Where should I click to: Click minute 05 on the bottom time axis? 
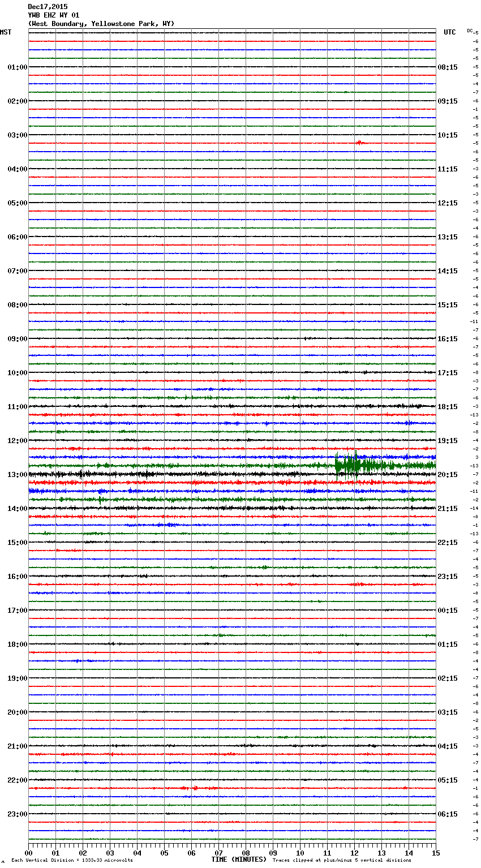tap(164, 853)
